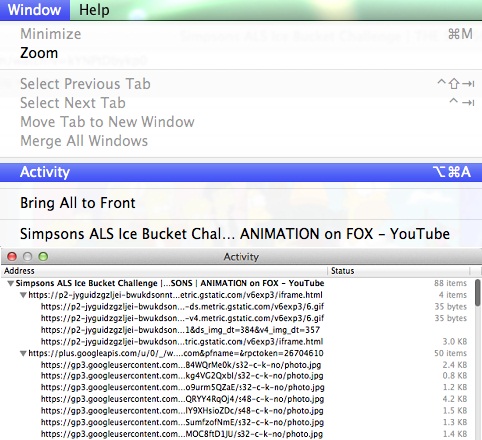Click the Activity window vertical scrollbar thumb
The width and height of the screenshot is (482, 440).
tap(478, 293)
